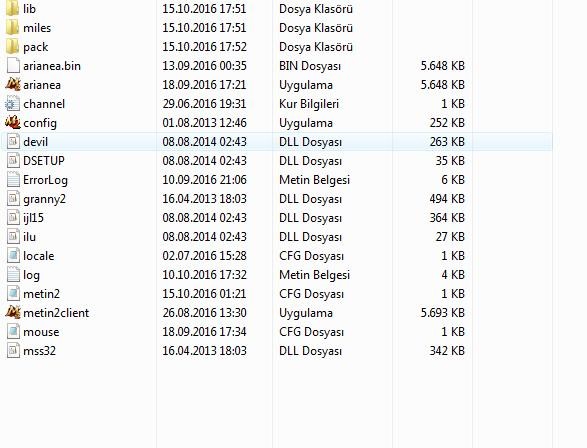Click the 5.693 KB size of metin2client

tap(442, 313)
